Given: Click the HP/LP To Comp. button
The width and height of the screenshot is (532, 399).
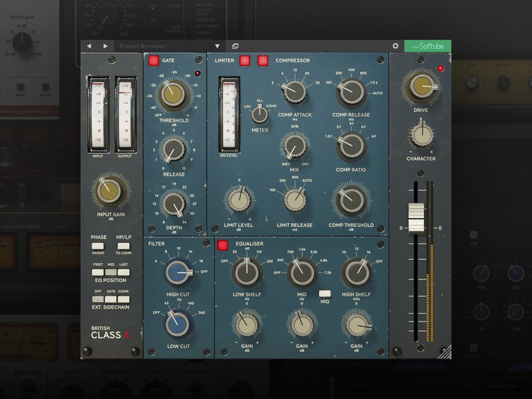Looking at the screenshot, I should (124, 245).
